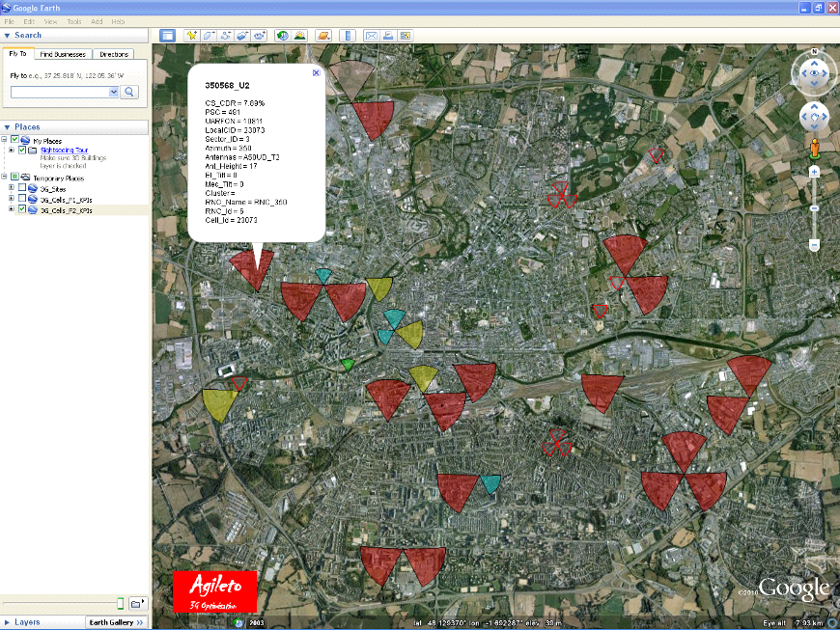Open the planet switcher icon

324,36
